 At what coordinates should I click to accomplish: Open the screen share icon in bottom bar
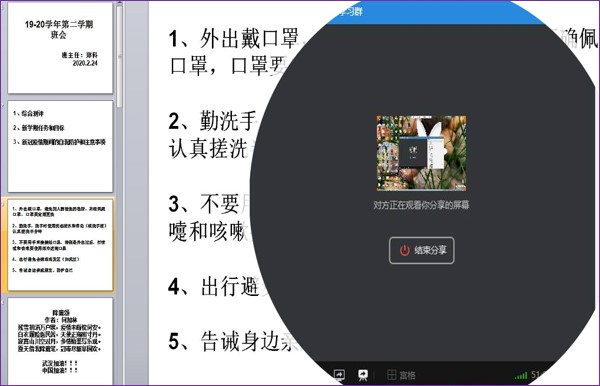point(339,375)
